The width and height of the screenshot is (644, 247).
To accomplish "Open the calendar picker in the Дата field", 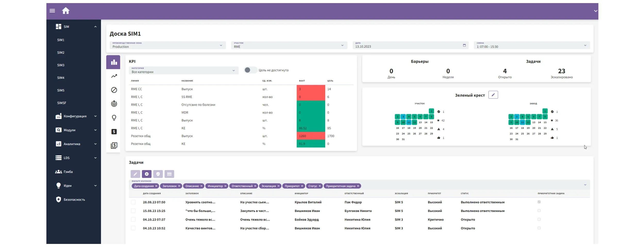I will [x=464, y=46].
